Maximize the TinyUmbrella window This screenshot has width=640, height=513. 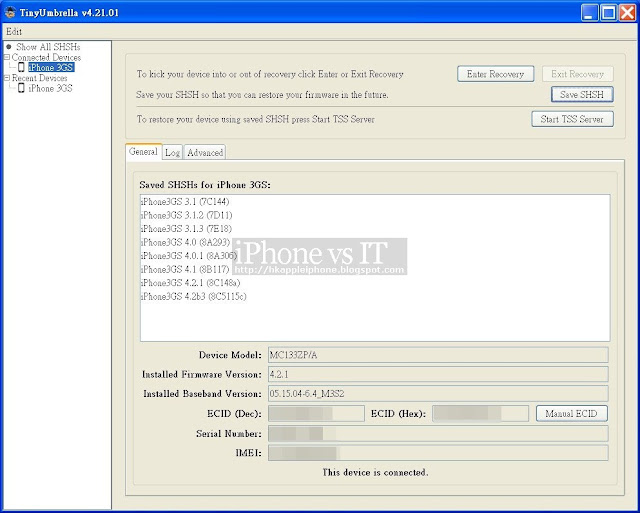(x=609, y=13)
